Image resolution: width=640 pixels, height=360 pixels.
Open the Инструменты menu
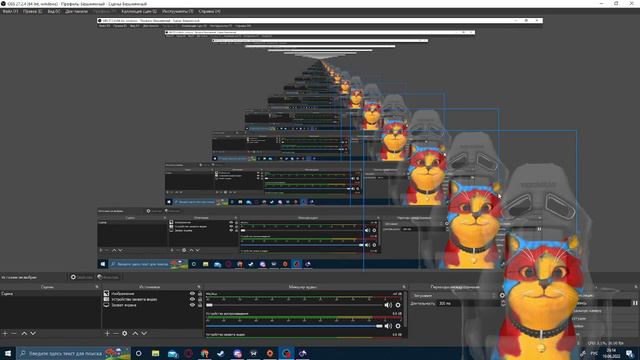point(178,11)
